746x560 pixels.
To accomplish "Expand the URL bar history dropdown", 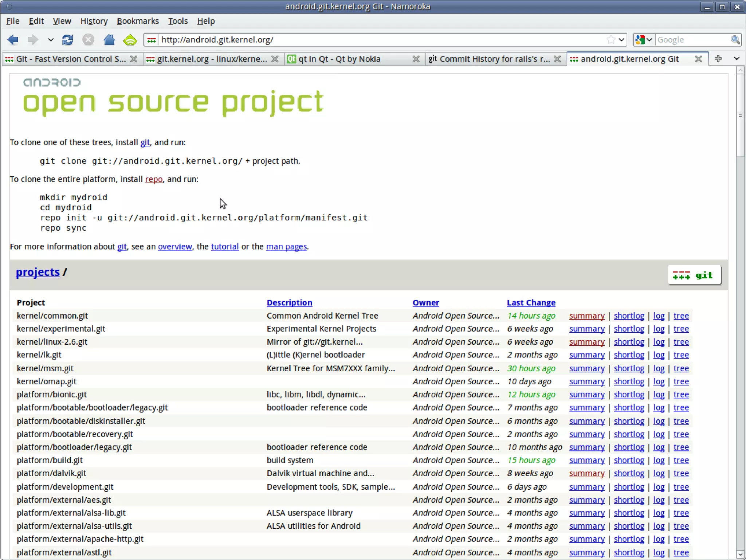I will (x=622, y=40).
